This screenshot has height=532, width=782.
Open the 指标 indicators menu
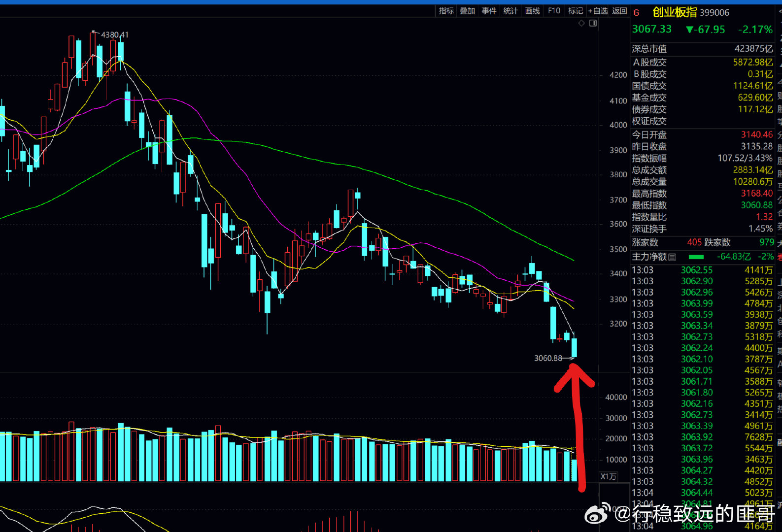446,11
